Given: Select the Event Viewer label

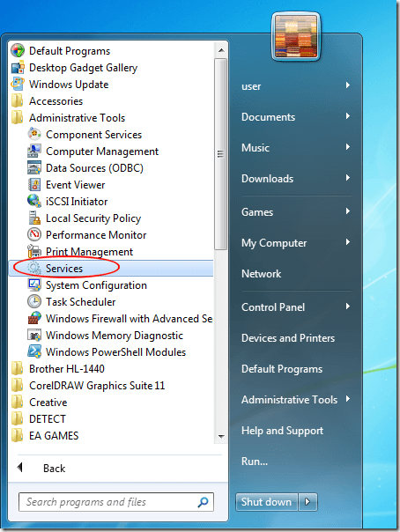Looking at the screenshot, I should (x=75, y=185).
